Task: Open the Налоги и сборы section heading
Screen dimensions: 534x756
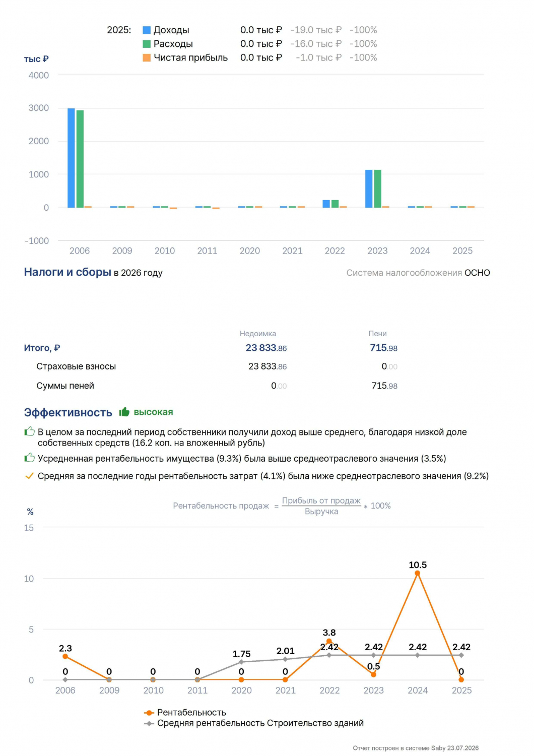Action: coord(68,272)
